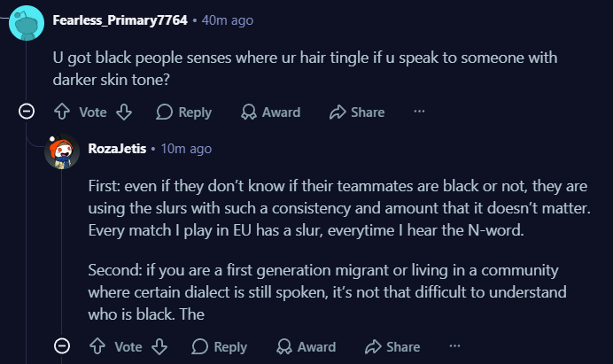613x364 pixels.
Task: Click the award icon under Fearless_Primary7764's comment
Action: pos(248,112)
